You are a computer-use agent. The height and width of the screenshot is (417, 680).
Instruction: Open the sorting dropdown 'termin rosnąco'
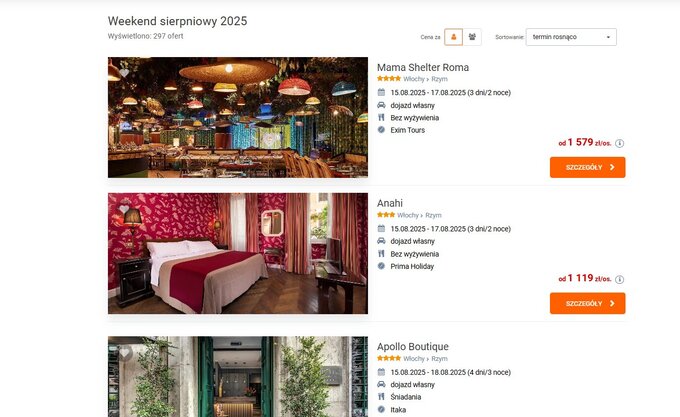click(x=571, y=37)
